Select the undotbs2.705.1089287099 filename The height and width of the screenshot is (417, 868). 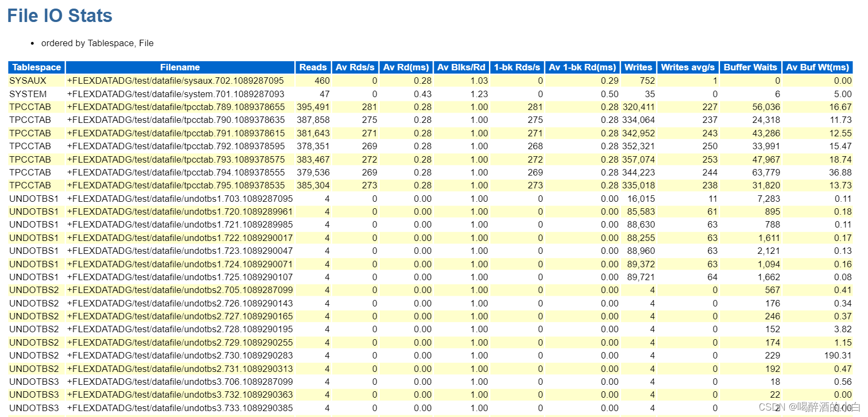click(180, 290)
